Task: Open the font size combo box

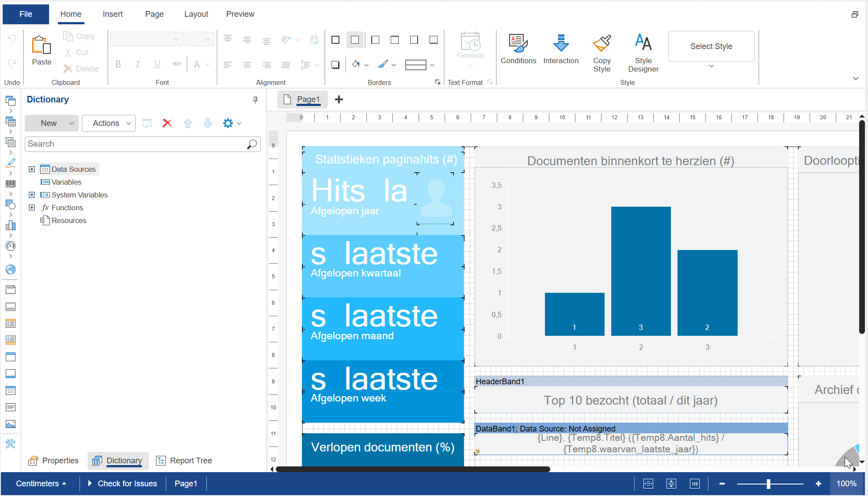Action: coord(199,39)
